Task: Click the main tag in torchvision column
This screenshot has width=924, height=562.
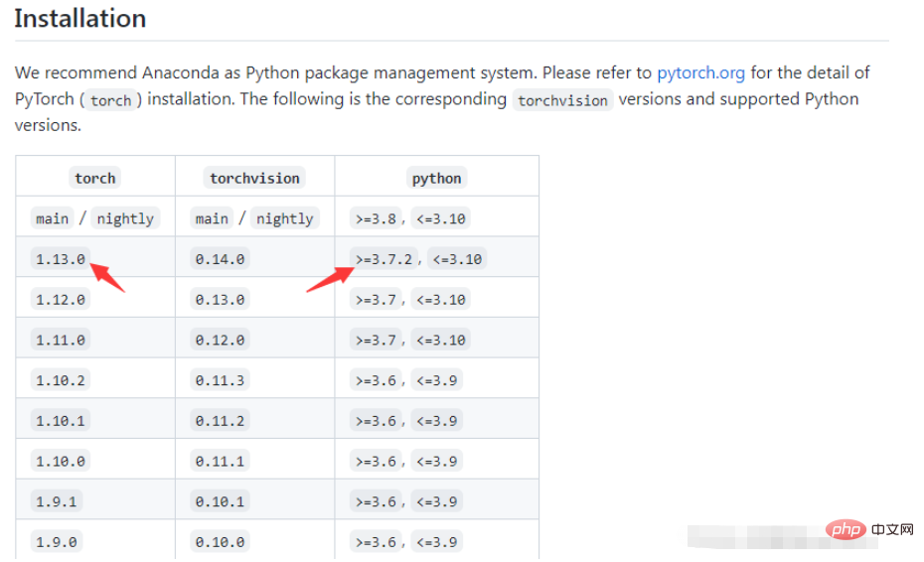Action: pyautogui.click(x=212, y=218)
